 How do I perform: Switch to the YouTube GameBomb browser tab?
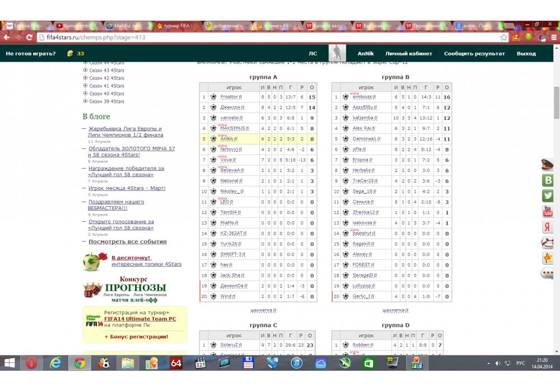[78, 26]
